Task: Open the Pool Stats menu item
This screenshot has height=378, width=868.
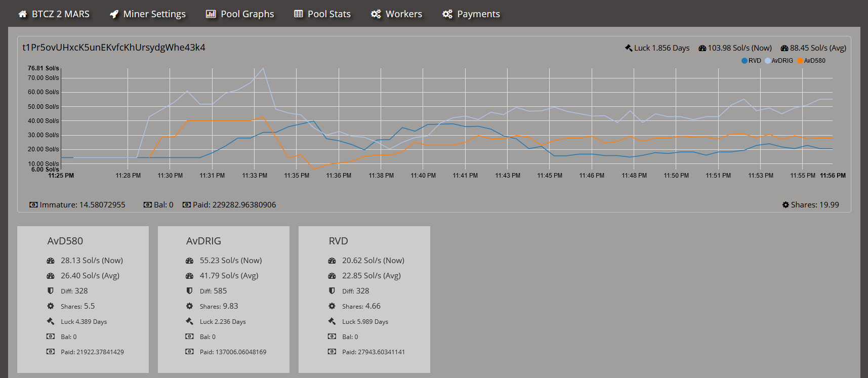Action: pos(329,14)
